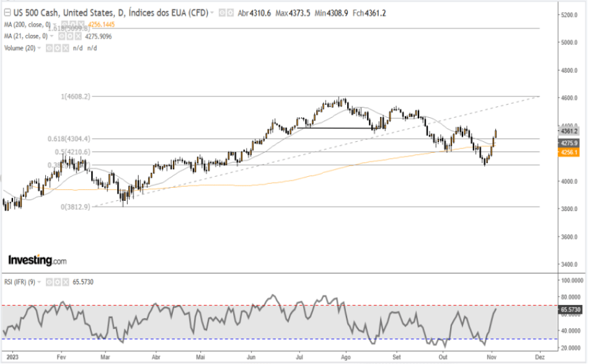
Task: Click the 4361.2 current price label
Action: [569, 131]
